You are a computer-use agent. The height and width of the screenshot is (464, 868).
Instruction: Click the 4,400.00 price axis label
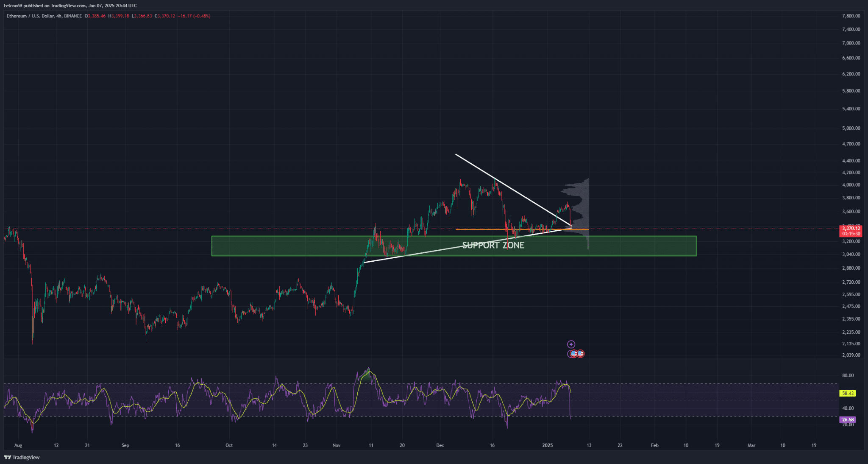851,161
